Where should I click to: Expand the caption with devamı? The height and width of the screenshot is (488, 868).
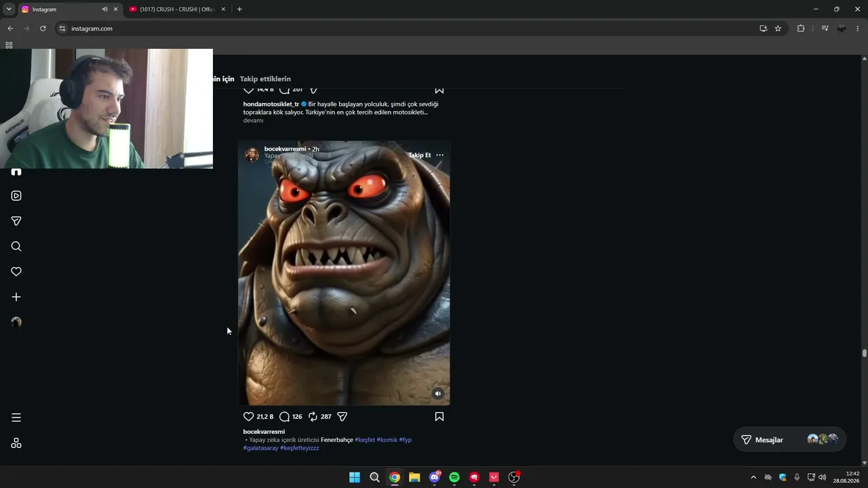pyautogui.click(x=253, y=121)
